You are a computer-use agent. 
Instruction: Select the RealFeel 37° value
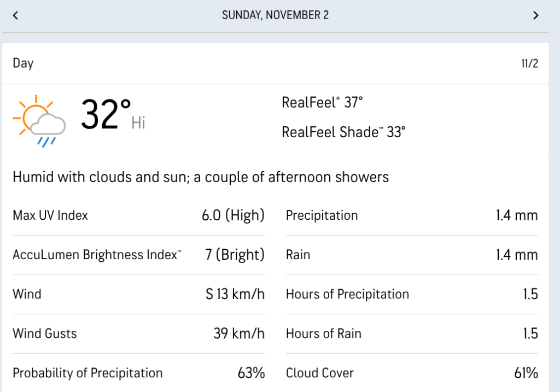[322, 102]
